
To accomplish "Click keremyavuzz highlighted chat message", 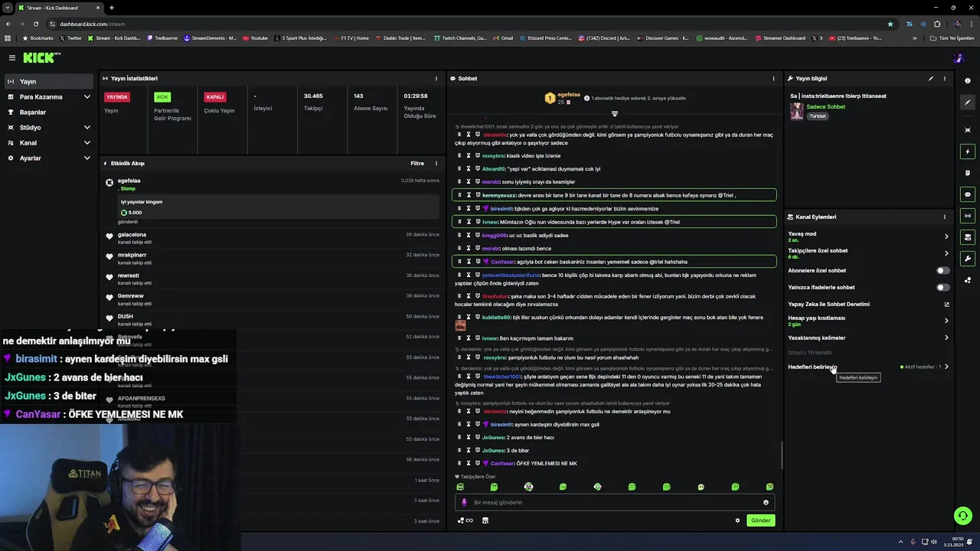I will coord(614,195).
